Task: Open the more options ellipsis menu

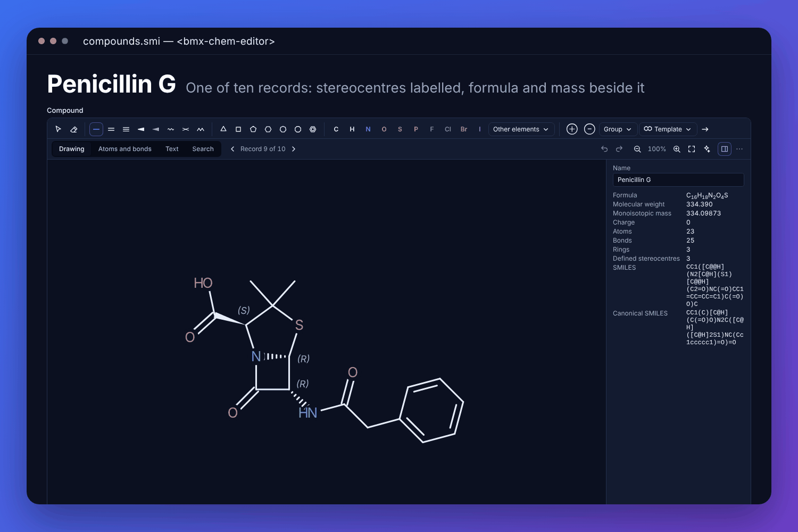Action: 739,149
